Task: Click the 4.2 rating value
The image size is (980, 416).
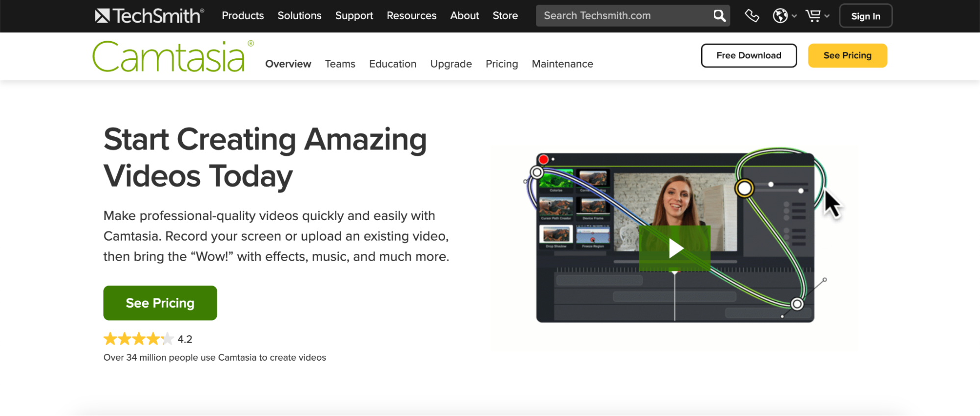Action: [x=185, y=339]
